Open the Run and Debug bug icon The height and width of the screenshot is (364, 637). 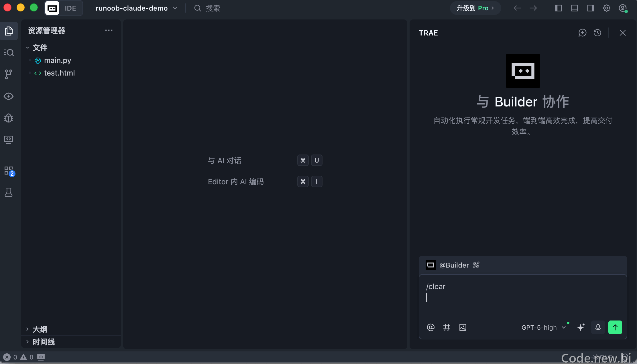point(9,118)
